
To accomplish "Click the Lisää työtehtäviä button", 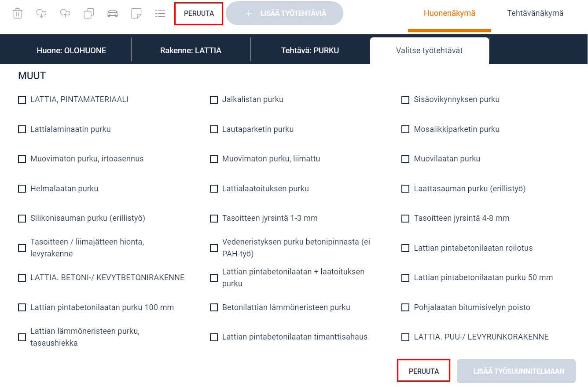I will (284, 13).
